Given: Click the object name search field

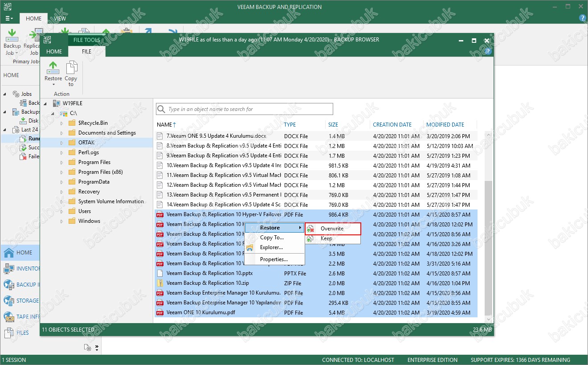Looking at the screenshot, I should point(245,109).
